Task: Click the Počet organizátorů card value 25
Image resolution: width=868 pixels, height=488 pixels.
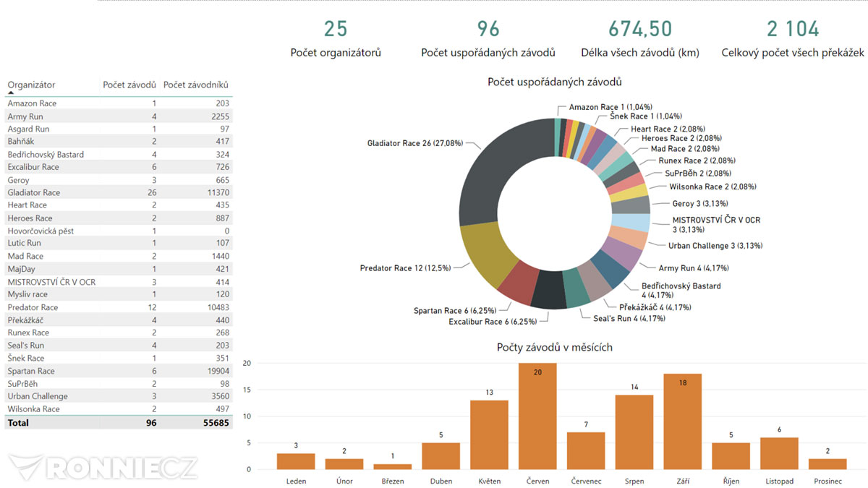Action: click(x=336, y=29)
